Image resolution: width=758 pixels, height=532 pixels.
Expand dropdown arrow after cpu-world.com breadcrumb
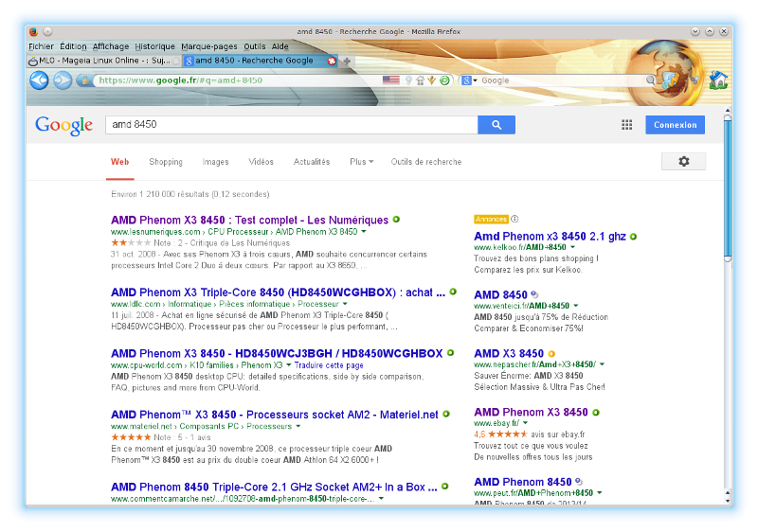[289, 365]
